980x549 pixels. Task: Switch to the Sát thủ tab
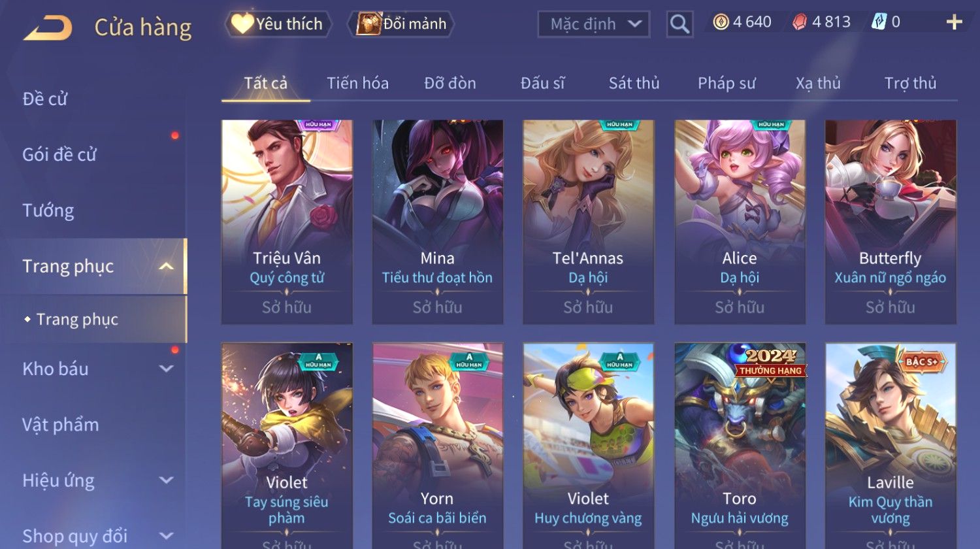(634, 83)
